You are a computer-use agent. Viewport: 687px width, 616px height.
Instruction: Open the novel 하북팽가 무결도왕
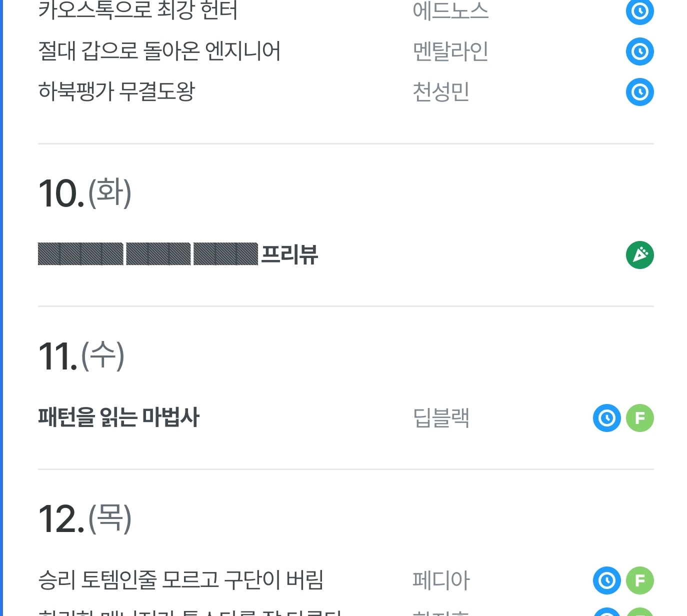tap(116, 92)
